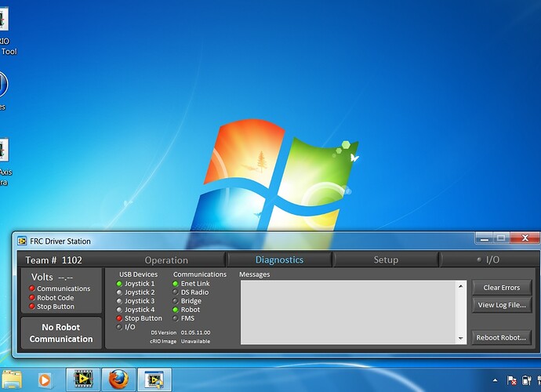Open LabVIEW from the taskbar
This screenshot has height=392, width=541.
[x=83, y=379]
